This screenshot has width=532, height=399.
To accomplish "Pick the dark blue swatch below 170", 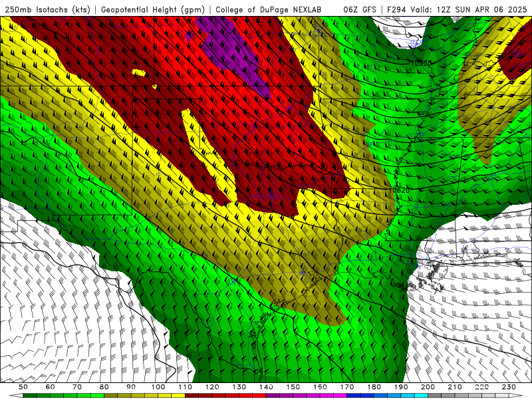I will (354, 395).
